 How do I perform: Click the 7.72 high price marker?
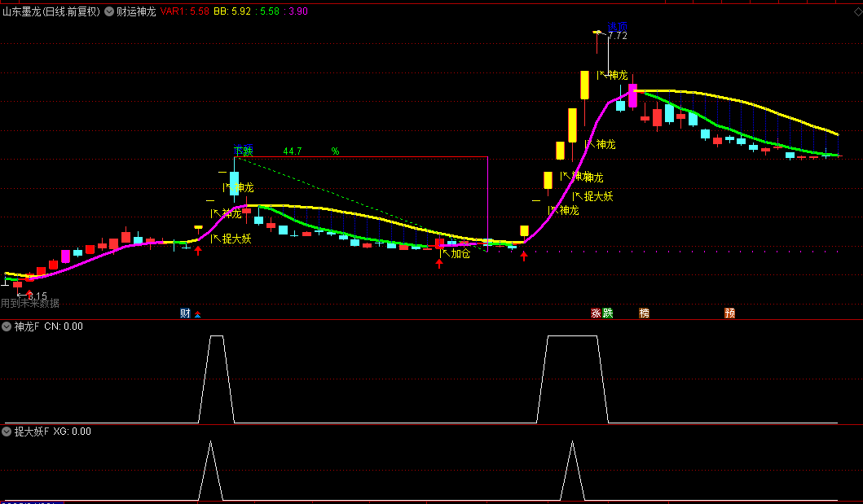[x=617, y=35]
